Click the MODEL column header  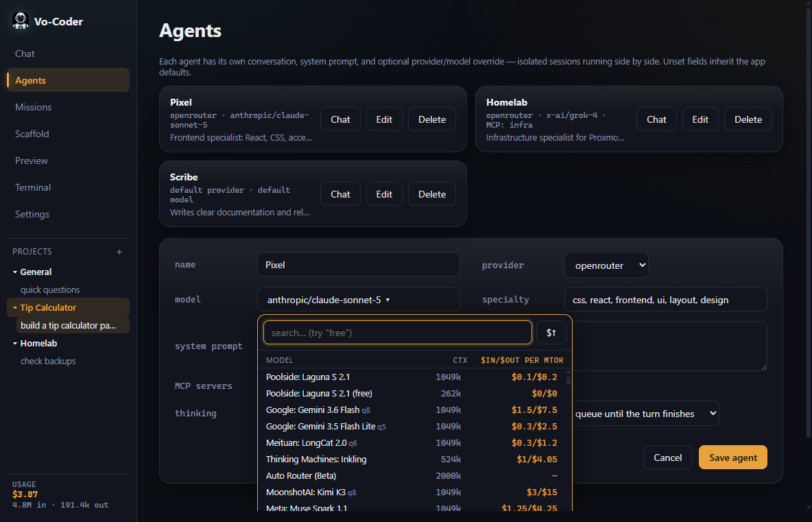(x=280, y=360)
